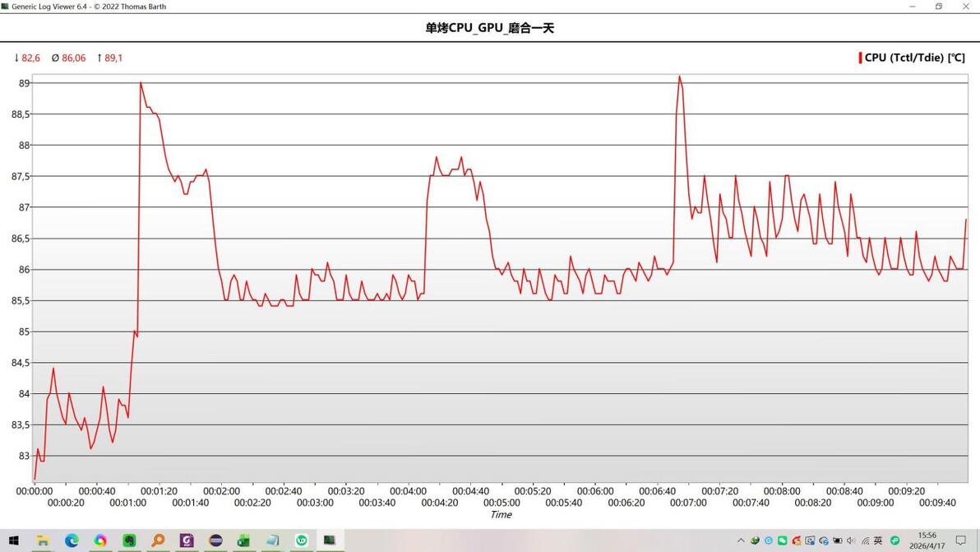Open the colorful ring app on taskbar
The width and height of the screenshot is (980, 552).
(100, 540)
